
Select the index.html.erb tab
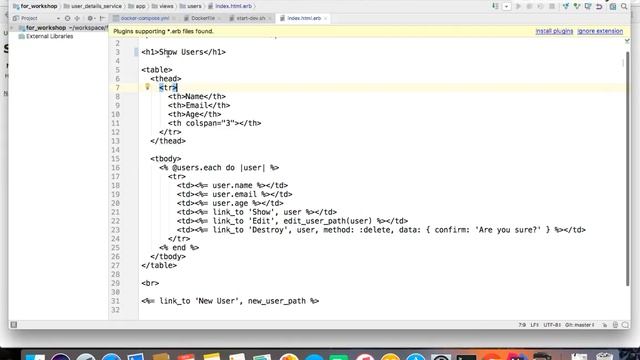pyautogui.click(x=304, y=18)
